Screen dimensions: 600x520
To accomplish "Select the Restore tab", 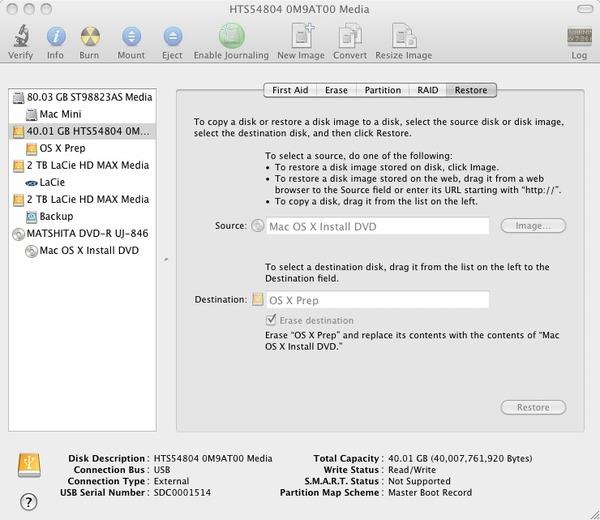I will point(471,90).
